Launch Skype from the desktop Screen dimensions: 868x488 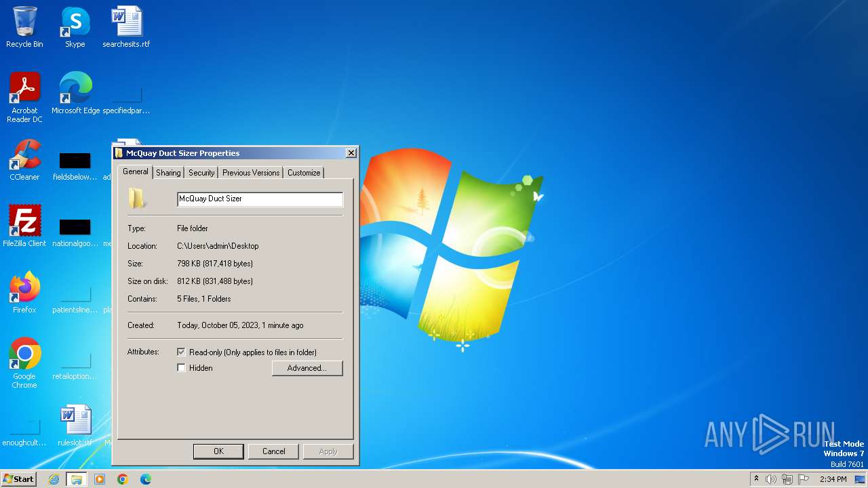(x=75, y=27)
